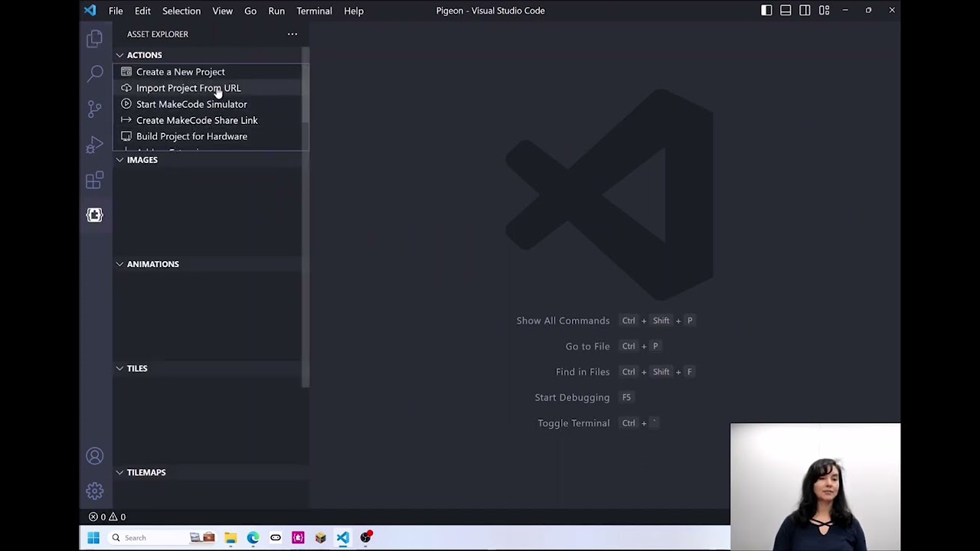
Task: Toggle bottom panel layout icon
Action: (x=786, y=11)
